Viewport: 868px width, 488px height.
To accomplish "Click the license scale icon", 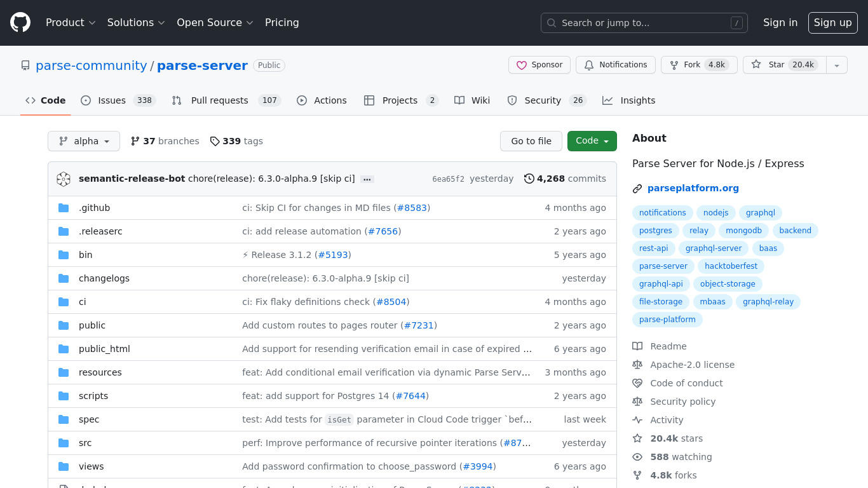I will click(637, 365).
